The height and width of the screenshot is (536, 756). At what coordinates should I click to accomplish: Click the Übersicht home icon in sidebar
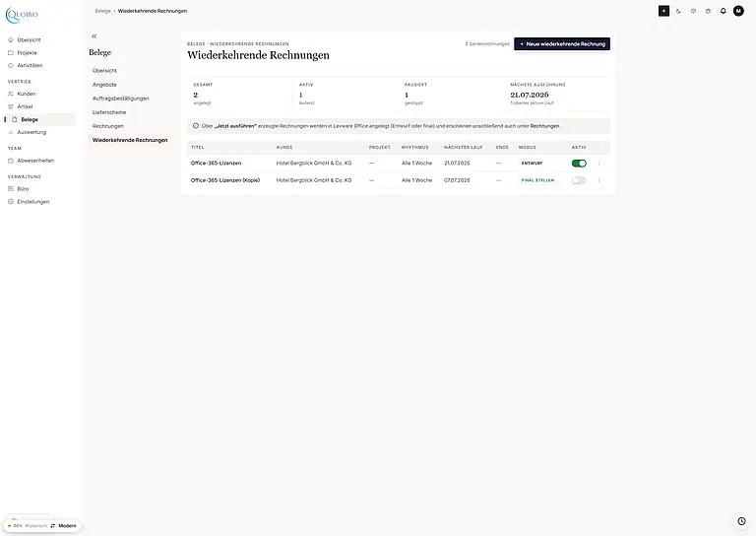[11, 40]
